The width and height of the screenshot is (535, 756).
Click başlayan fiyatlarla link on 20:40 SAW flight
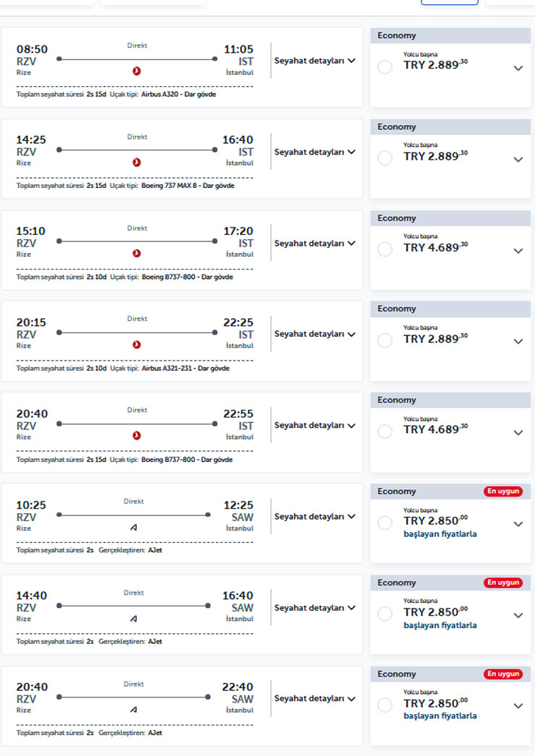(x=440, y=716)
